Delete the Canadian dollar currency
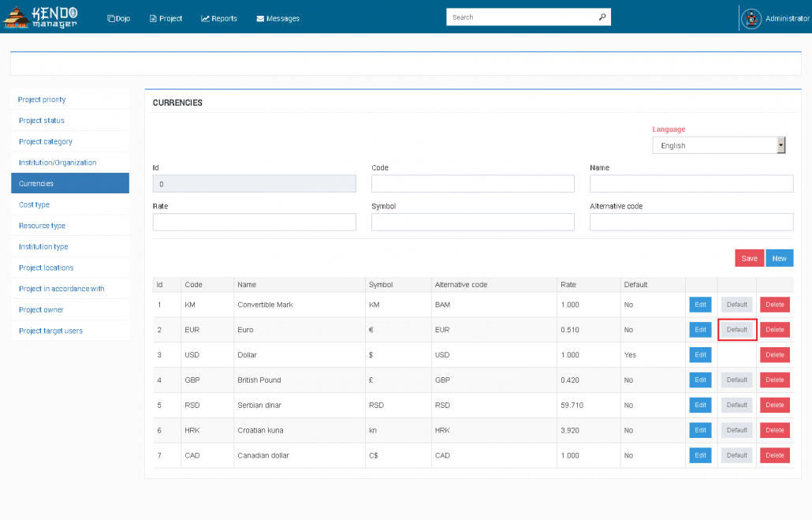 pyautogui.click(x=775, y=455)
